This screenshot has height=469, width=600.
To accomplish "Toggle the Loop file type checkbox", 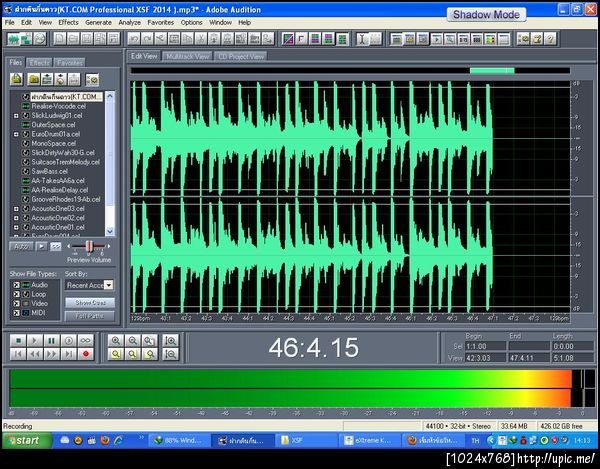I will 16,294.
